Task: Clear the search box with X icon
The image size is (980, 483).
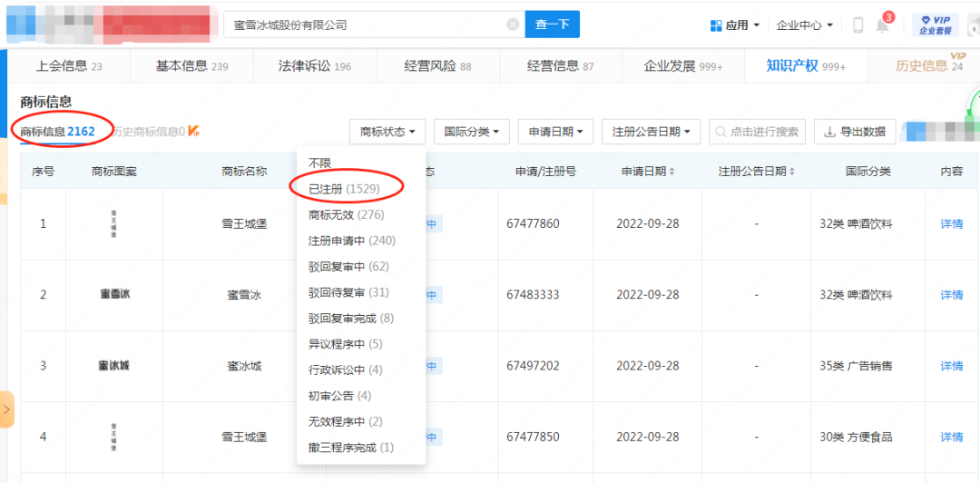Action: coord(513,25)
